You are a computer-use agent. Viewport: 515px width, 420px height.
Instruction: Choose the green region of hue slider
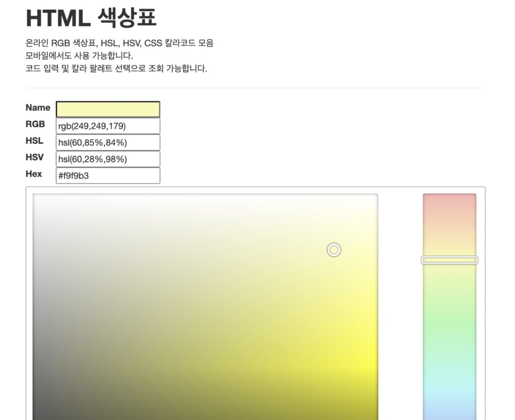(449, 327)
